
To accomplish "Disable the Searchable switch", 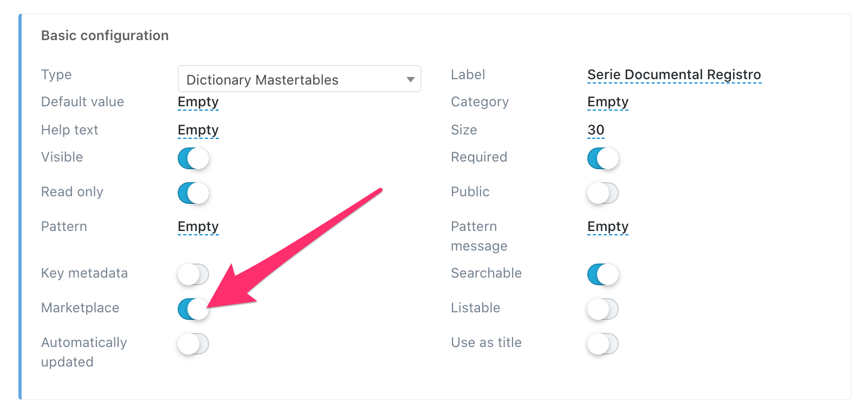I will (603, 274).
